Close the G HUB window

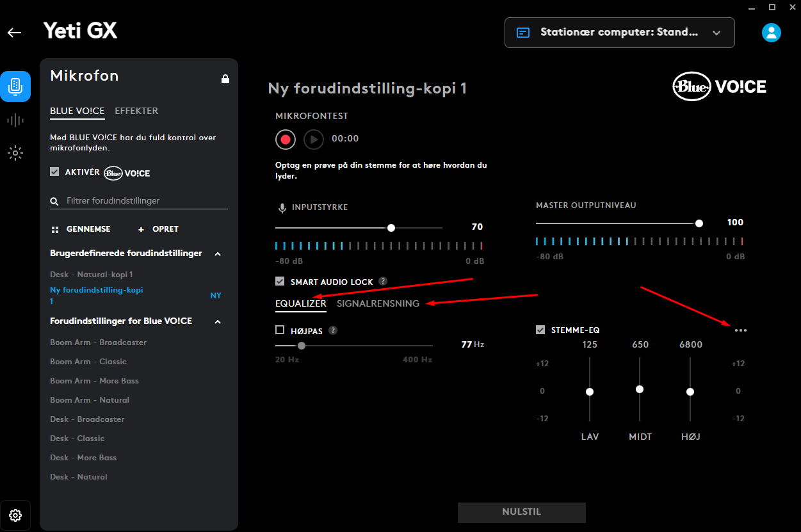[x=792, y=7]
